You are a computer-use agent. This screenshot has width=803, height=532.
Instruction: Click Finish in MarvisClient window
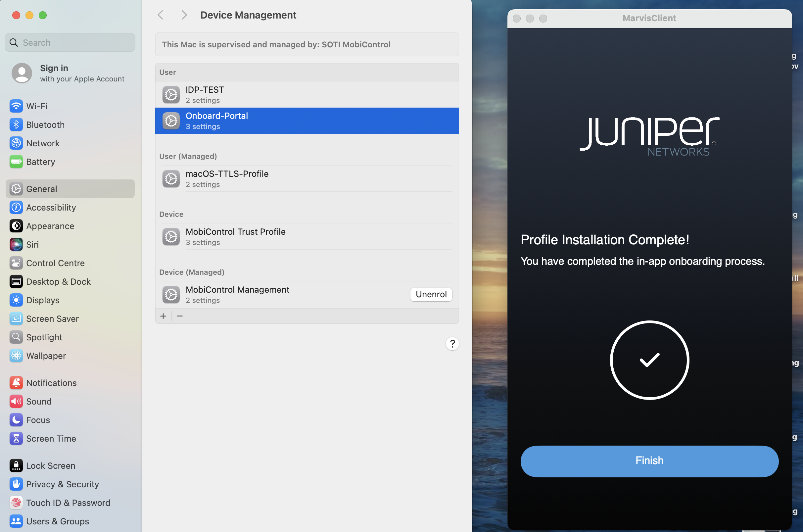[649, 461]
